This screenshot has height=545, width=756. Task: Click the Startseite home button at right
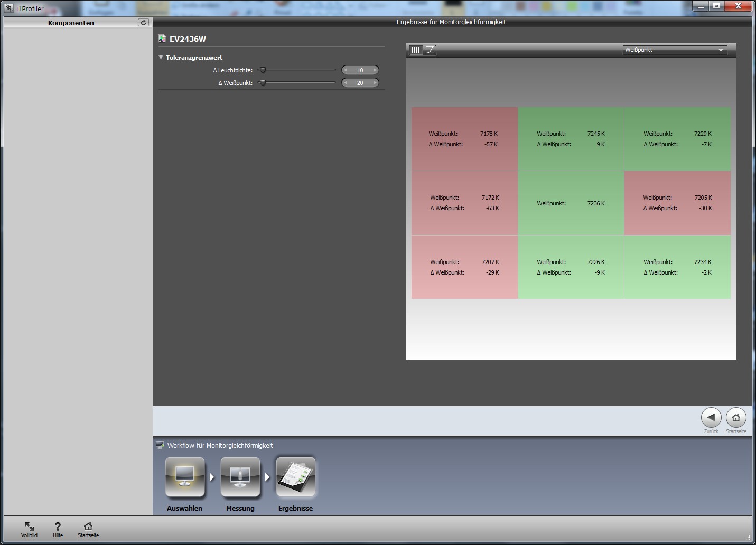(736, 418)
